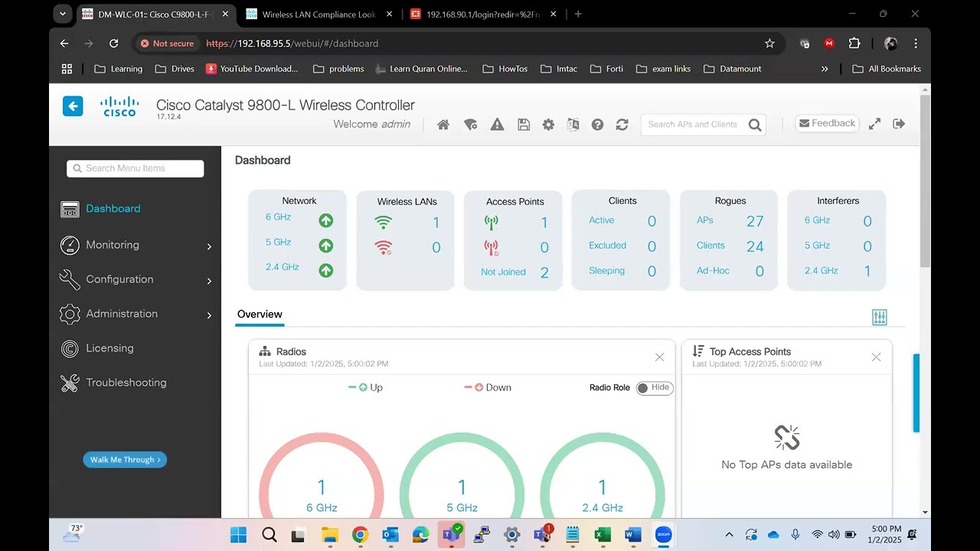Click the green enabled WLAN wifi icon
Screen dimensions: 980x551
point(383,223)
